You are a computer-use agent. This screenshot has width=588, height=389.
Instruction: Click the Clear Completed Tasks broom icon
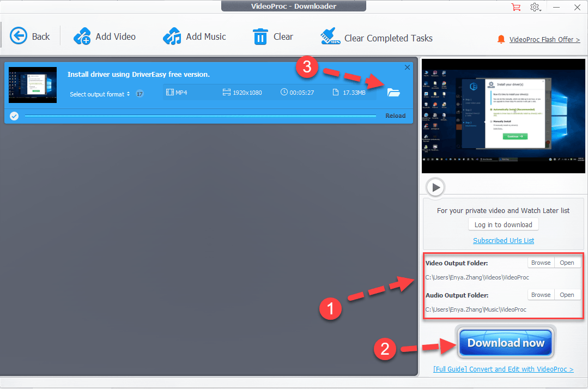330,37
